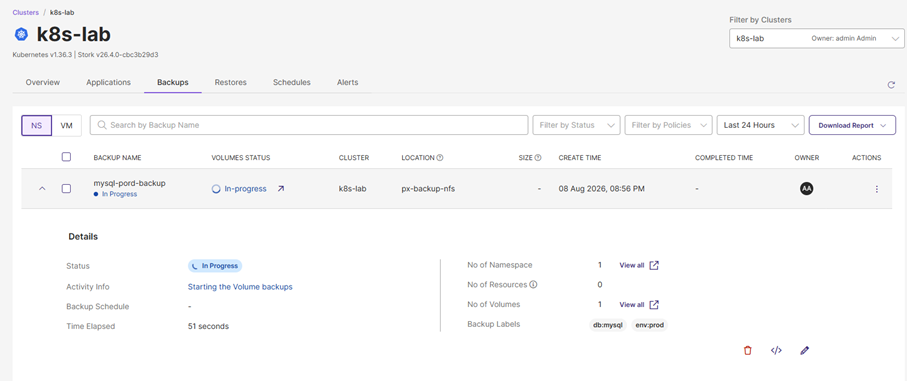Click the in-progress spinner icon
907x381 pixels.
(216, 188)
